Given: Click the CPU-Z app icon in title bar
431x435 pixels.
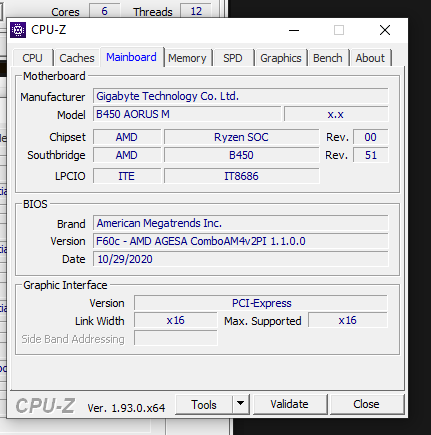Looking at the screenshot, I should click(18, 30).
